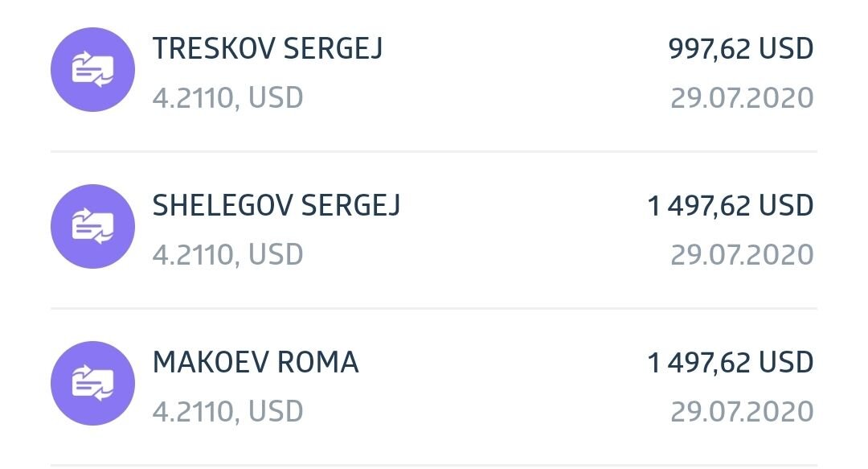Tap the 4.2110, USD rate under MAKOEV
868x469 pixels.
(x=227, y=412)
